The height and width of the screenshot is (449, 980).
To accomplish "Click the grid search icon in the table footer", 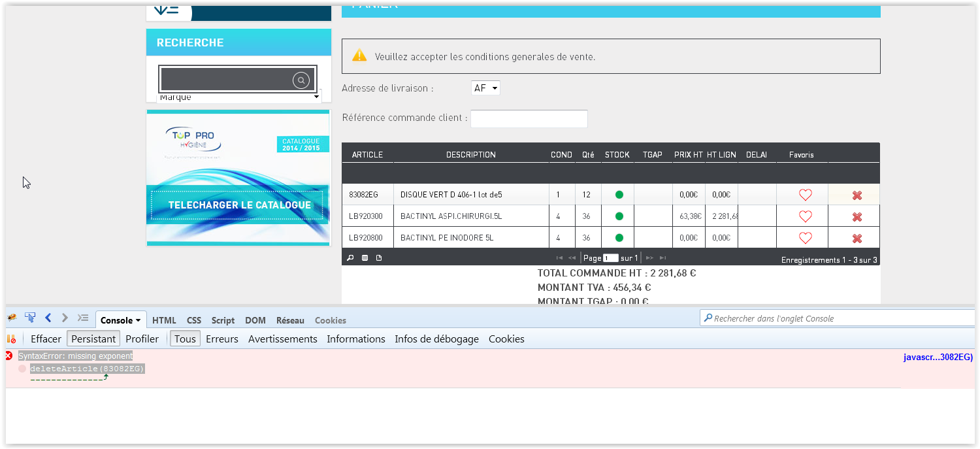I will point(350,258).
